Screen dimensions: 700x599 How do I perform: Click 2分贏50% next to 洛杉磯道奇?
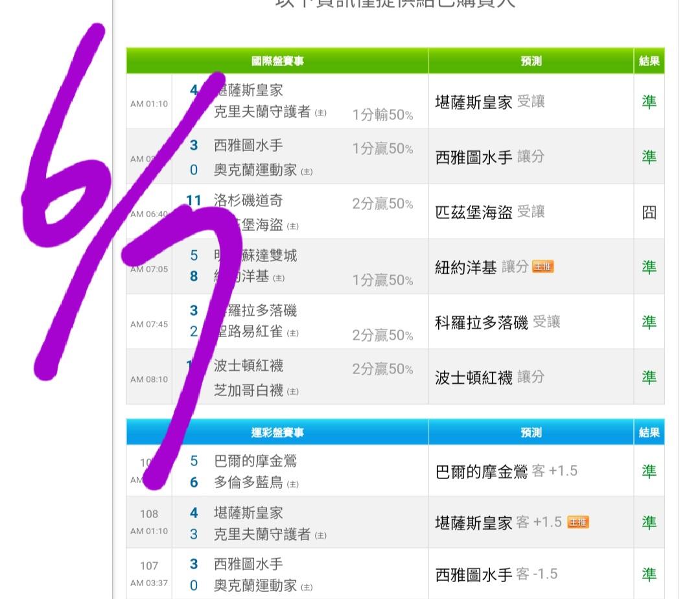pos(382,204)
